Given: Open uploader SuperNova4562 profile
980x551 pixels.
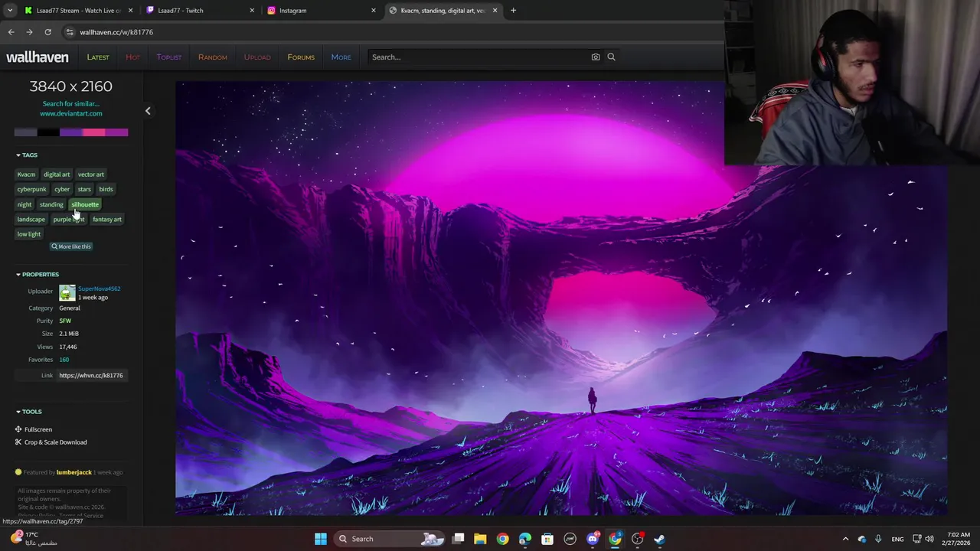Looking at the screenshot, I should [99, 289].
